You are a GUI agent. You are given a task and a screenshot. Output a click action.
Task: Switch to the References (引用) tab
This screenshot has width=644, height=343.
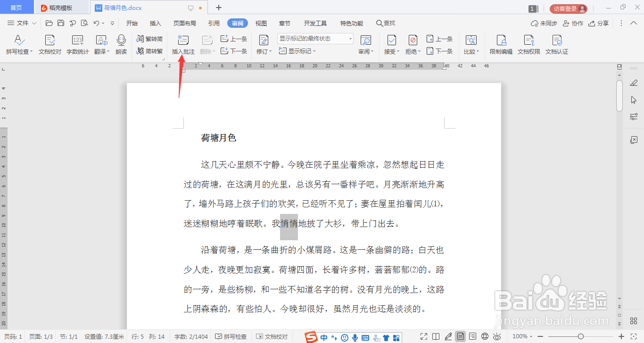(x=214, y=23)
